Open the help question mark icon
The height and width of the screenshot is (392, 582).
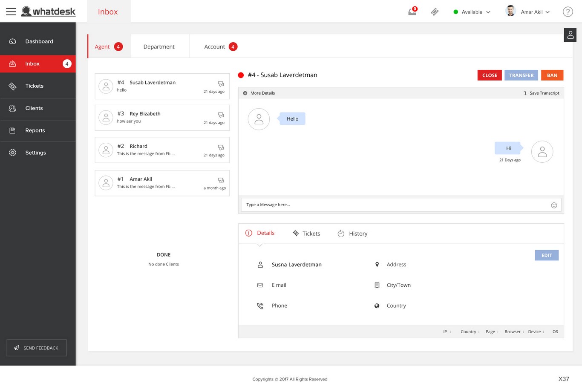point(568,12)
